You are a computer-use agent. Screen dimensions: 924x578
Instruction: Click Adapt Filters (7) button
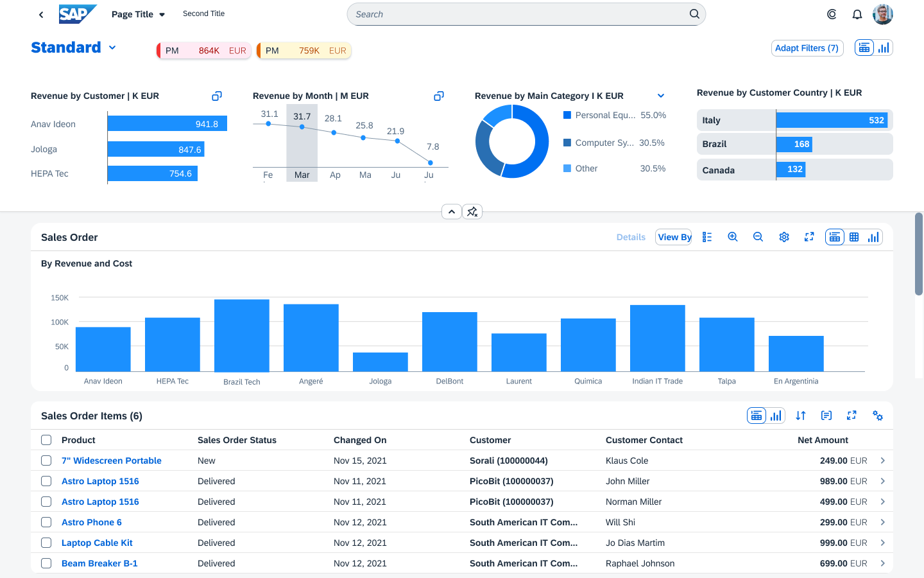(x=807, y=48)
